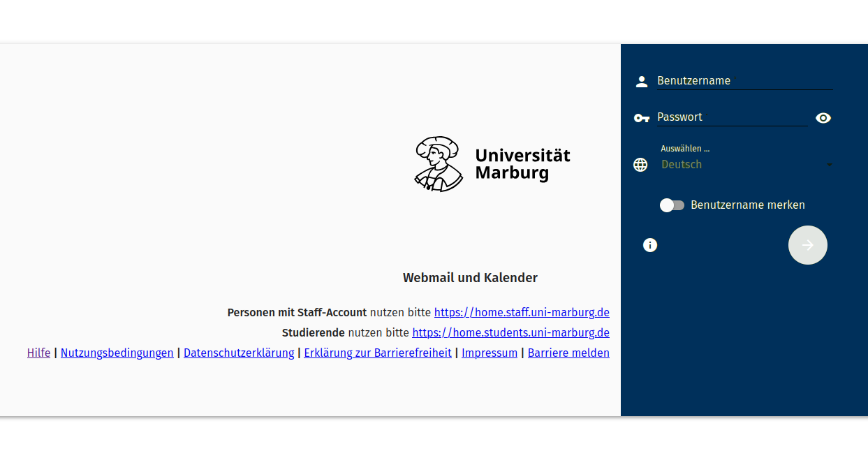Open the home.staff.uni-marburg.de link
The height and width of the screenshot is (472, 868).
coord(522,312)
